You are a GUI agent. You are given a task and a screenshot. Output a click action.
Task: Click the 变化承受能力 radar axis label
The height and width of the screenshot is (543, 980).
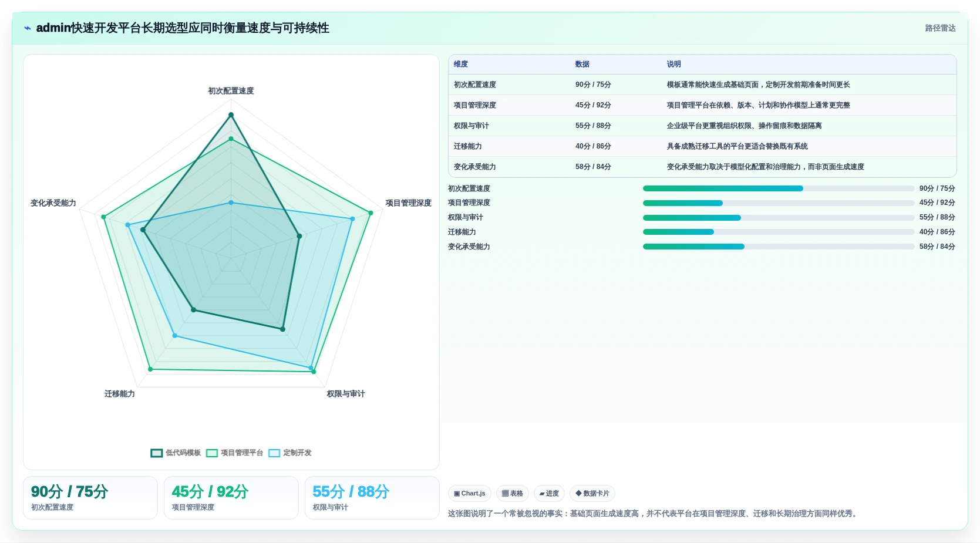pos(53,203)
